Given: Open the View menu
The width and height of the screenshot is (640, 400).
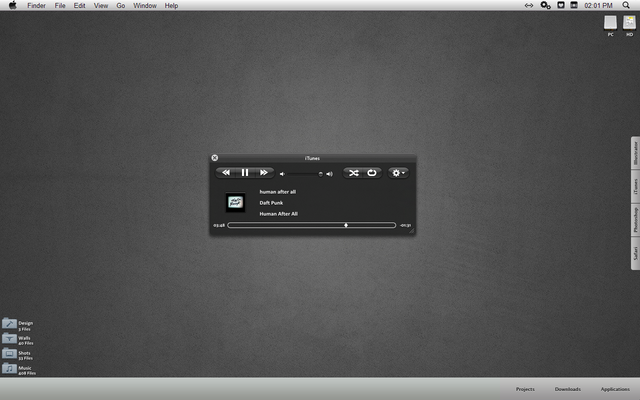Looking at the screenshot, I should pyautogui.click(x=101, y=5).
